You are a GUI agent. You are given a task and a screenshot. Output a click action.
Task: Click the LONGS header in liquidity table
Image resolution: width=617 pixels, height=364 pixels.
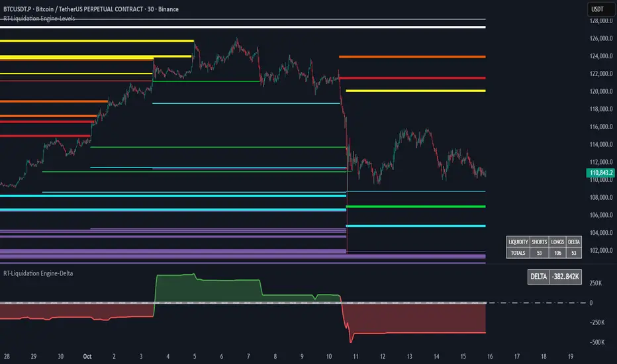557,242
